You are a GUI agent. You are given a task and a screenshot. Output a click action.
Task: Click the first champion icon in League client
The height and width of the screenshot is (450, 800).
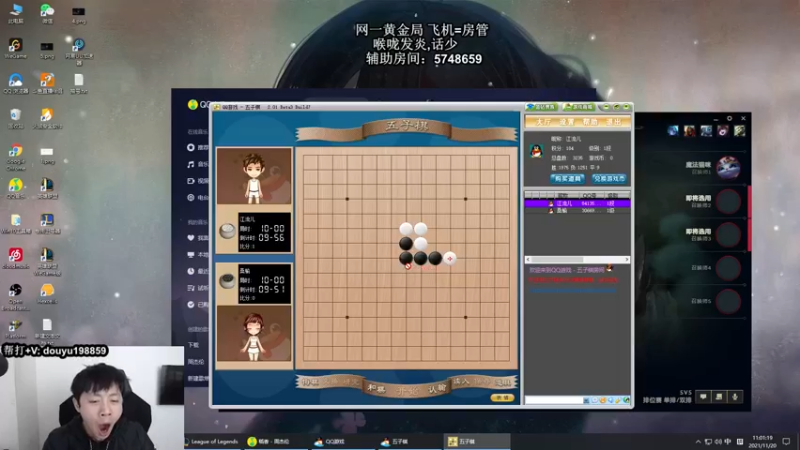click(673, 131)
